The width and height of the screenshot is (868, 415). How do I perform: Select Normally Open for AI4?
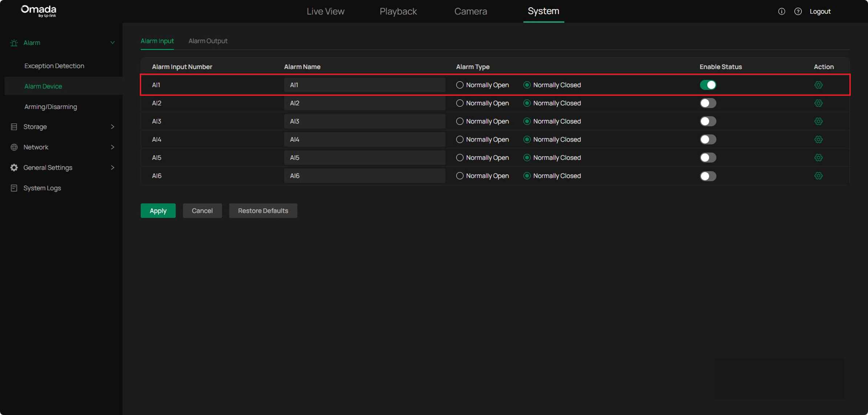[459, 139]
